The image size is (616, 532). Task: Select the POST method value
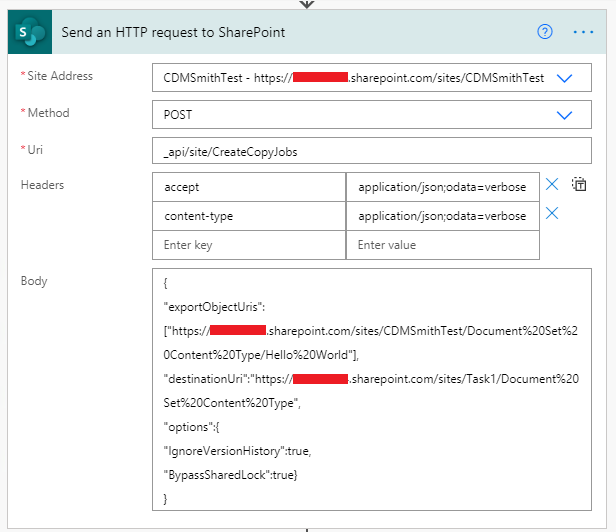[178, 115]
